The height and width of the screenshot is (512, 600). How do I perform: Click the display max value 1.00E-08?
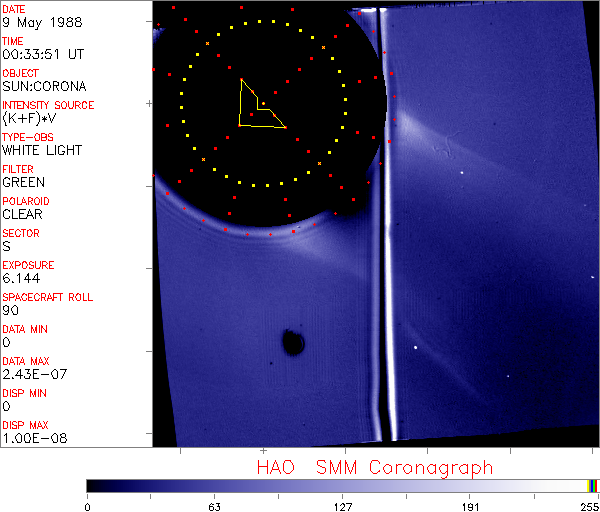pyautogui.click(x=32, y=438)
